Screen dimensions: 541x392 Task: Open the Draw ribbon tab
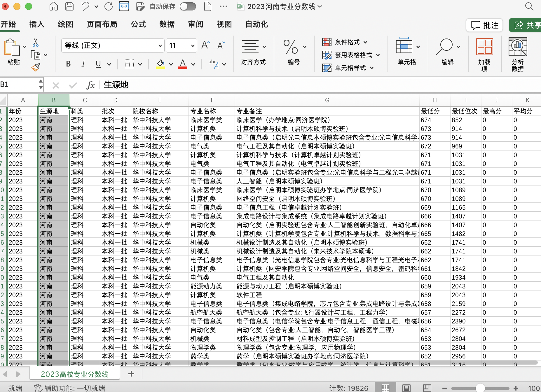pos(65,24)
